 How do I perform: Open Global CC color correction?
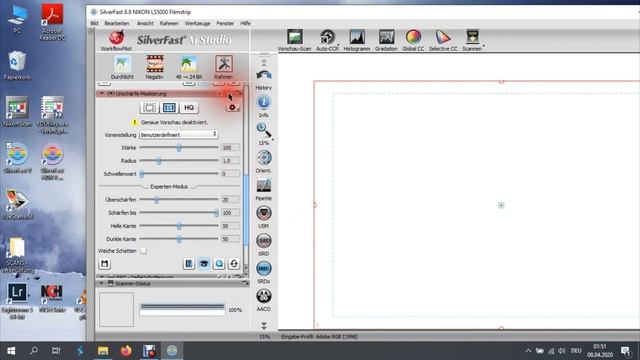413,40
